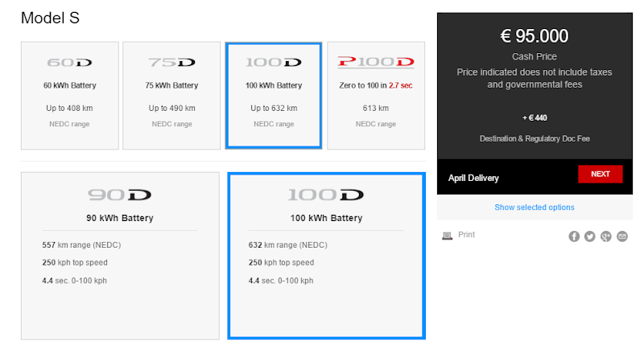Select the 60 kWh Battery option
Image resolution: width=644 pixels, height=345 pixels.
pos(69,96)
